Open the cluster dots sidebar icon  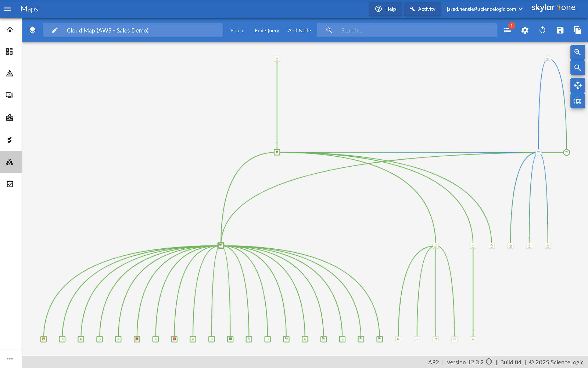click(9, 140)
